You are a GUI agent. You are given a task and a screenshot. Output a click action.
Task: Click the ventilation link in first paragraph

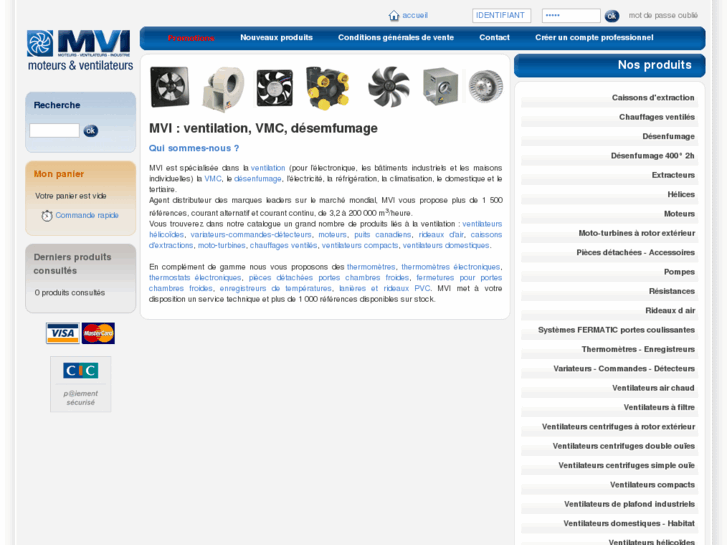pos(268,168)
